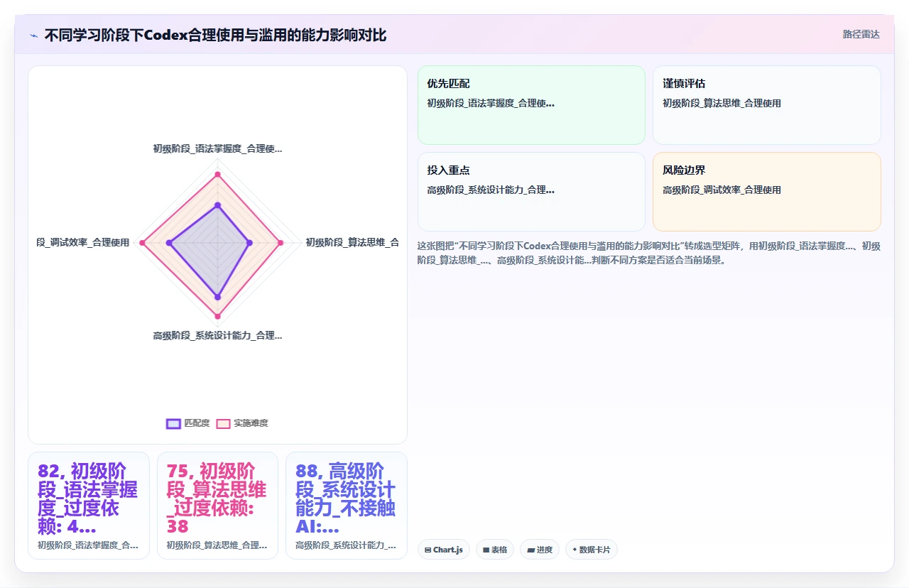Select the 表格 tag

coord(495,550)
